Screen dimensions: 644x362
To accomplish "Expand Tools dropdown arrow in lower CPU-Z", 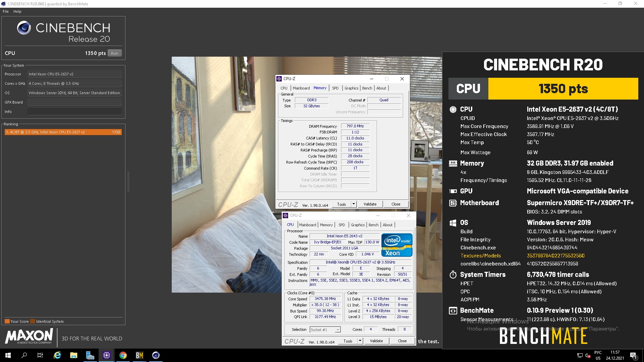I will point(360,341).
